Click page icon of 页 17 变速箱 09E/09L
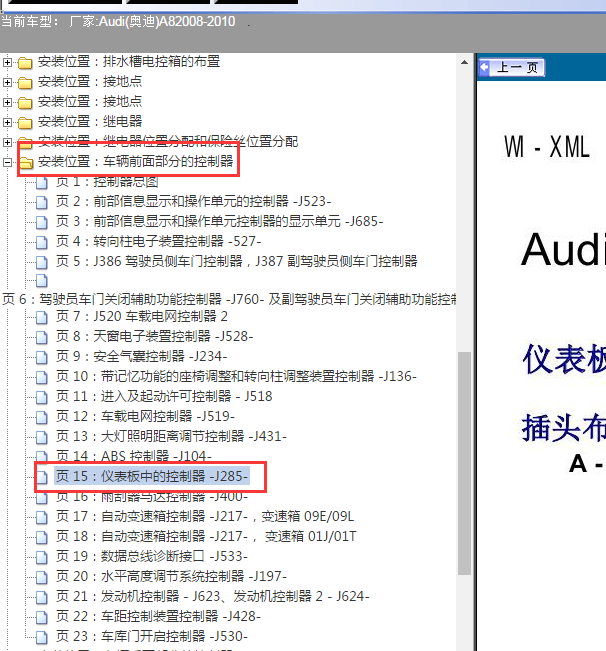Screen dimensions: 606x651 tap(42, 517)
